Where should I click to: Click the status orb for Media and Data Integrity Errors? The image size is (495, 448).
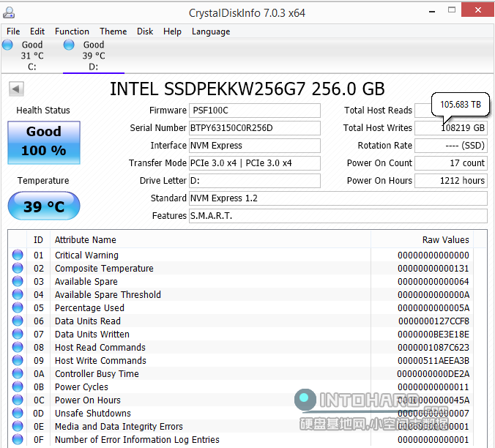[x=18, y=426]
